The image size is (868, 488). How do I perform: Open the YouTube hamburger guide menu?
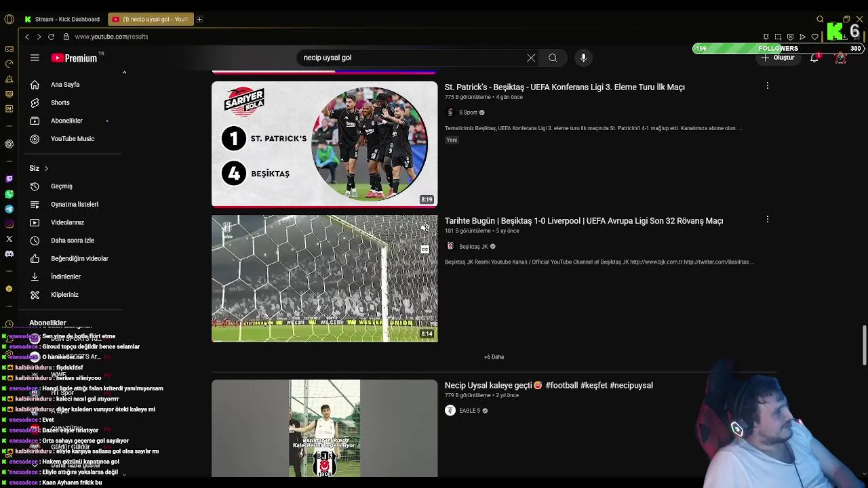35,58
